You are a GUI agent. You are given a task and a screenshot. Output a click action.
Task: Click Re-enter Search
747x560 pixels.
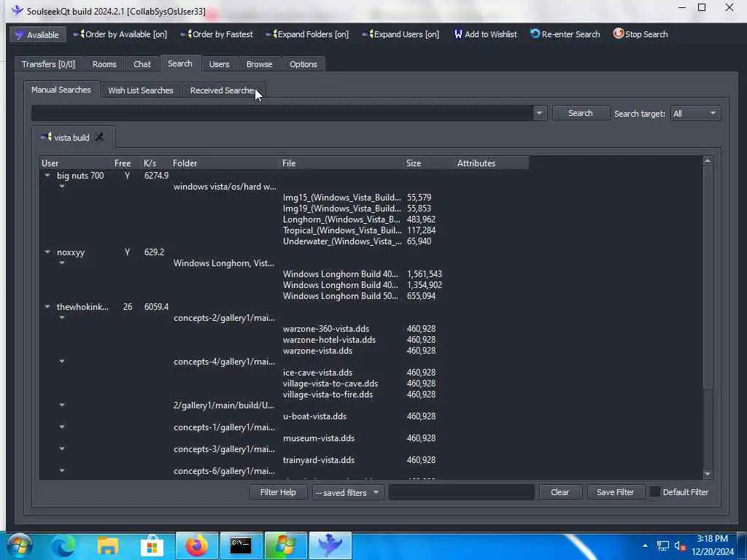pyautogui.click(x=565, y=34)
